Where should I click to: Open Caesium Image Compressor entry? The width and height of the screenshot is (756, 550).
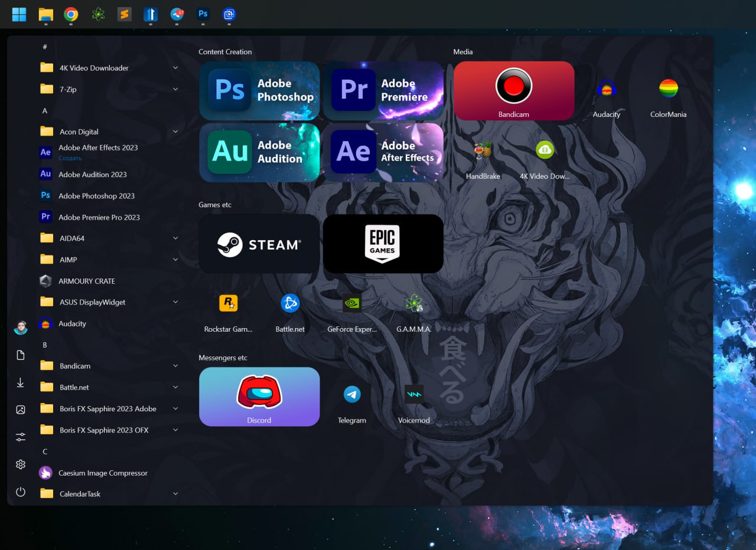[109, 473]
